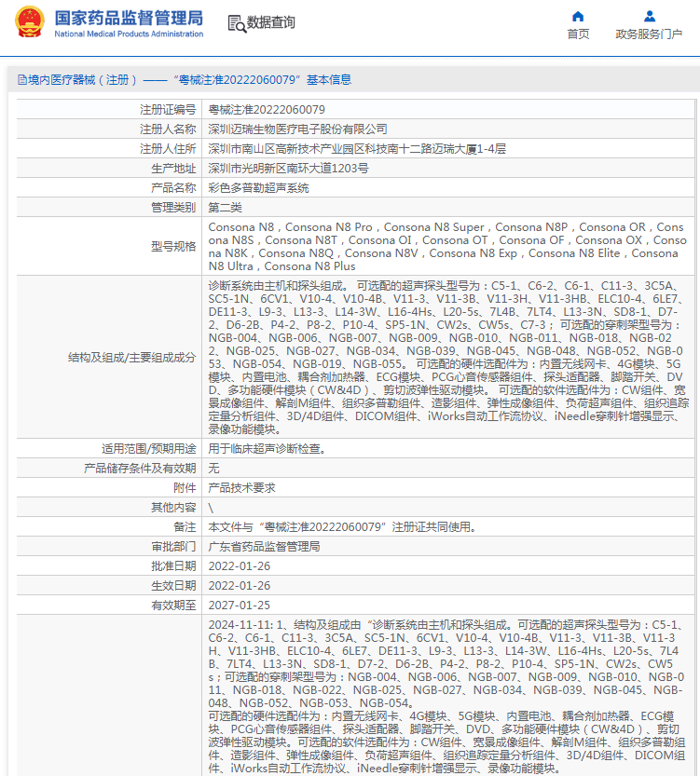Click the 批准日期 label
Image resolution: width=700 pixels, height=776 pixels.
(173, 566)
